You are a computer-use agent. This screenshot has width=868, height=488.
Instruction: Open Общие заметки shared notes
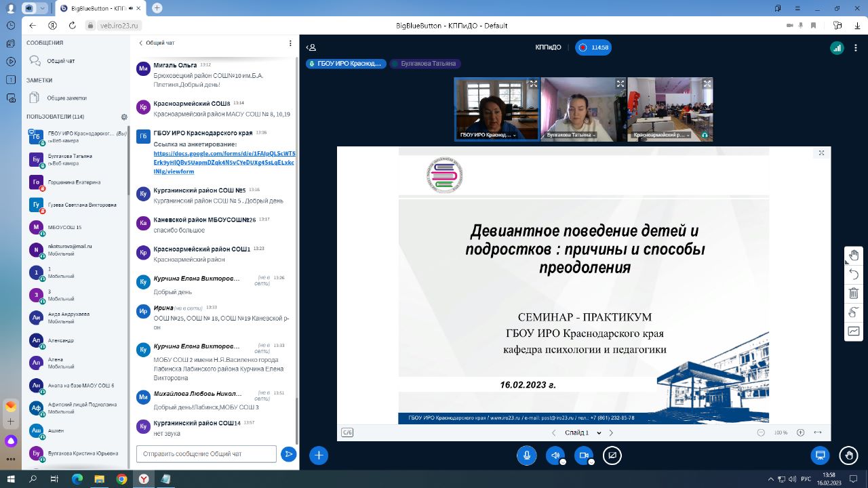(x=66, y=98)
